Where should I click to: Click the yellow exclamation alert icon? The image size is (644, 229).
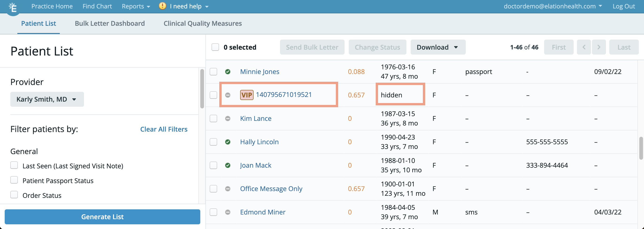coord(162,6)
